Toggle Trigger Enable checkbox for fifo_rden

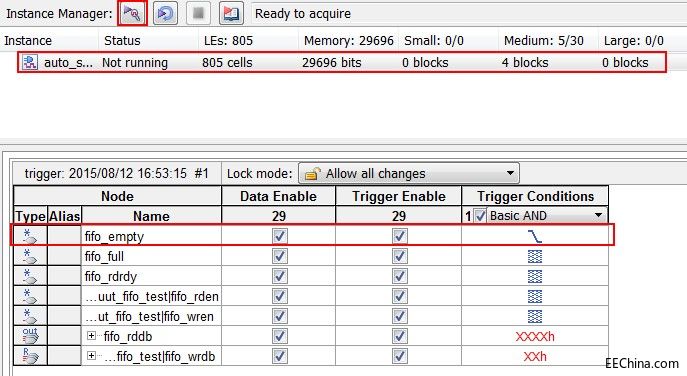click(x=399, y=297)
